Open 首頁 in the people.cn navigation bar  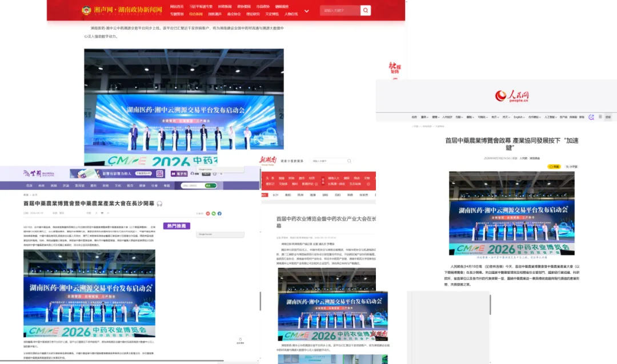(x=414, y=117)
